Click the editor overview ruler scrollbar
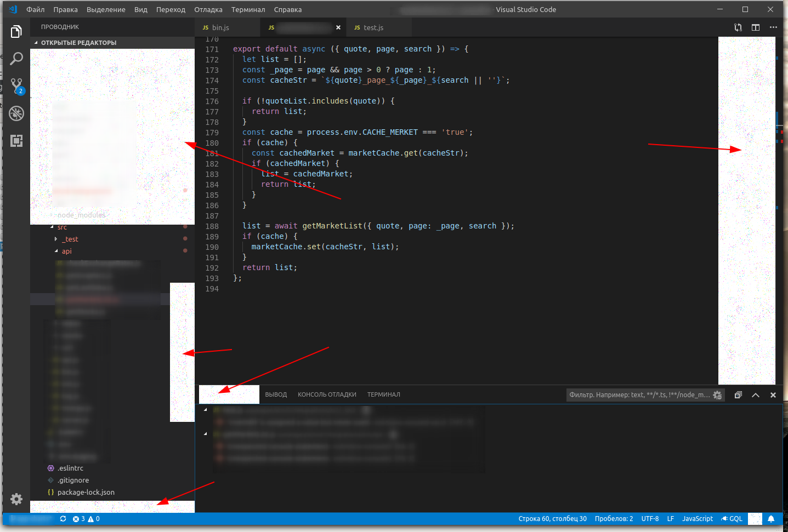 [x=779, y=211]
